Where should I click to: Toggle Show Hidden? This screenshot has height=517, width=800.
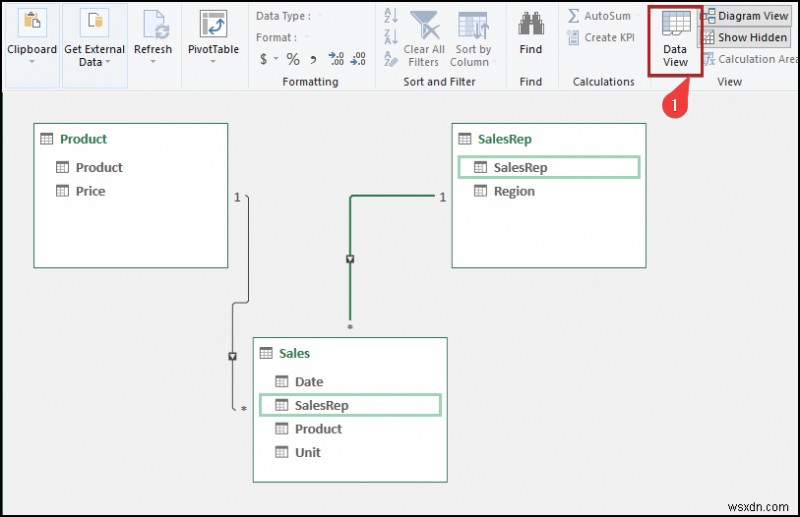tap(744, 37)
